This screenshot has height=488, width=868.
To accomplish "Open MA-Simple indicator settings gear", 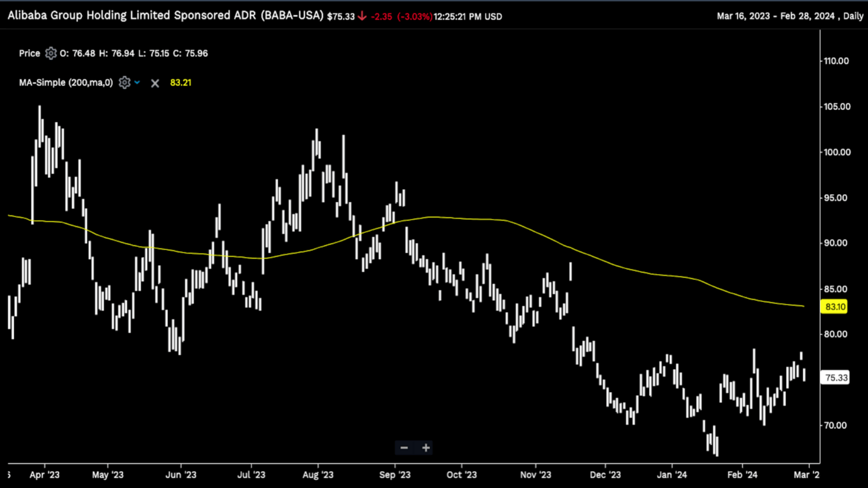I will click(x=124, y=83).
